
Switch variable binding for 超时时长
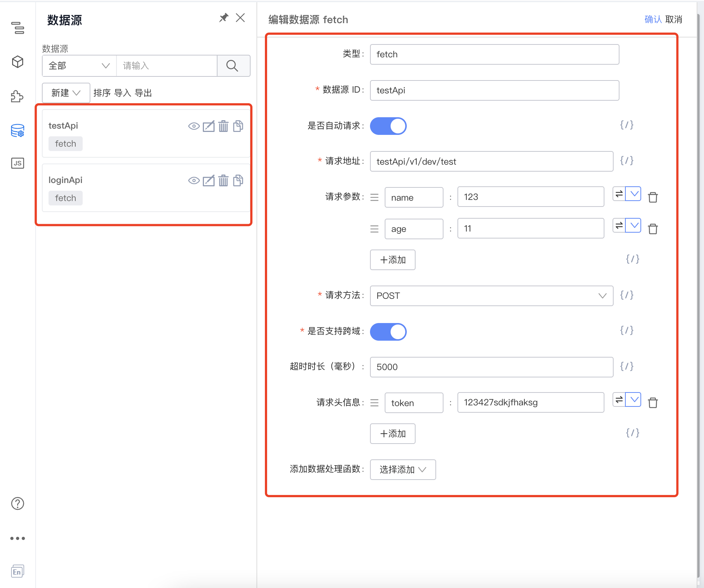click(626, 366)
